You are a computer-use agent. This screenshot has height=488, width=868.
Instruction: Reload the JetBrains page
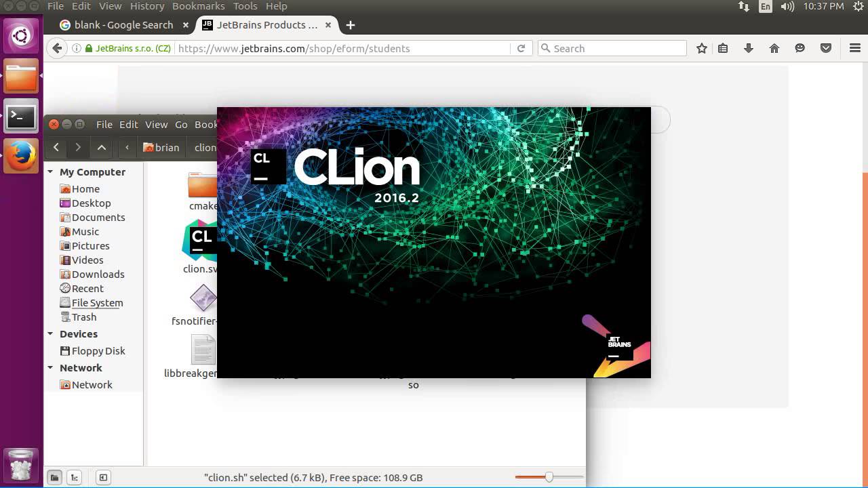click(521, 48)
